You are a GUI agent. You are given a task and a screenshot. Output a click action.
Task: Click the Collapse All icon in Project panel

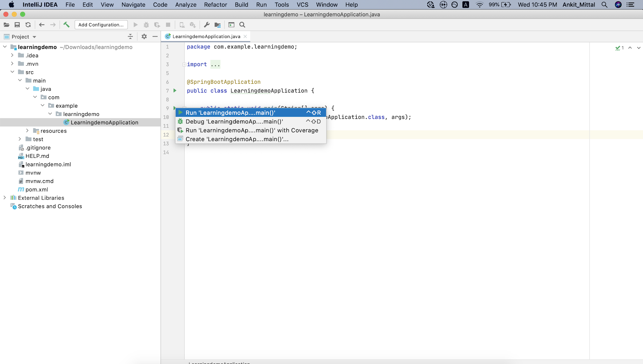(x=130, y=37)
